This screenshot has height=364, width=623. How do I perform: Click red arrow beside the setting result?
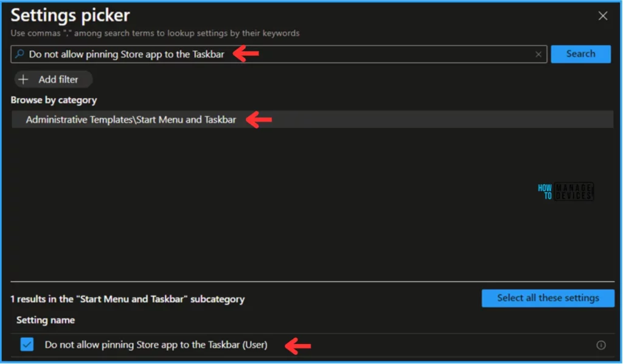pyautogui.click(x=298, y=346)
